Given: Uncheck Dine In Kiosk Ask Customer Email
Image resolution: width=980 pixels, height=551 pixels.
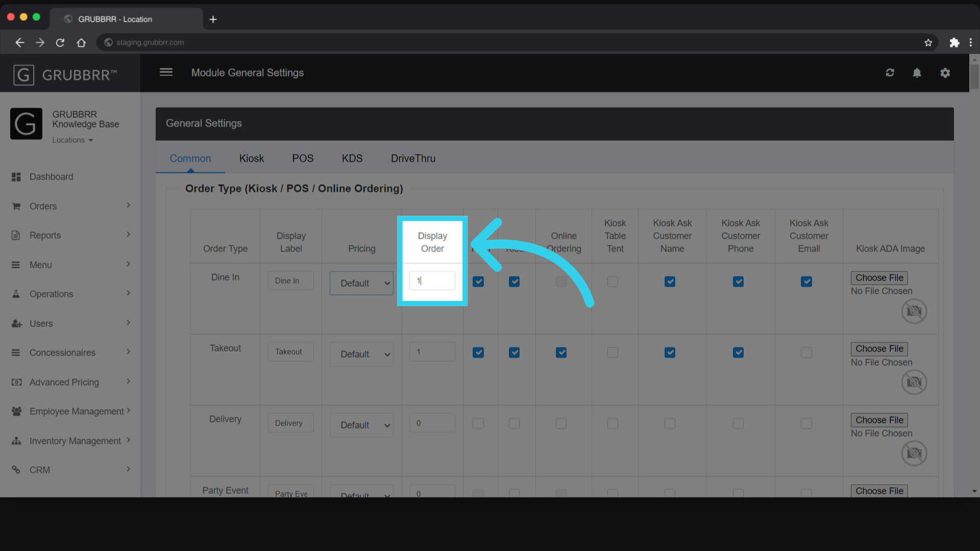Looking at the screenshot, I should pos(806,282).
